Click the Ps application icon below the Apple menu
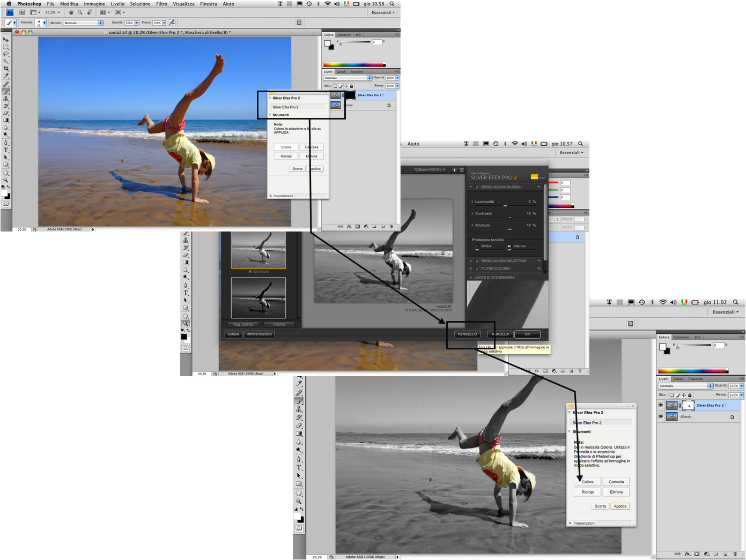 pos(10,12)
